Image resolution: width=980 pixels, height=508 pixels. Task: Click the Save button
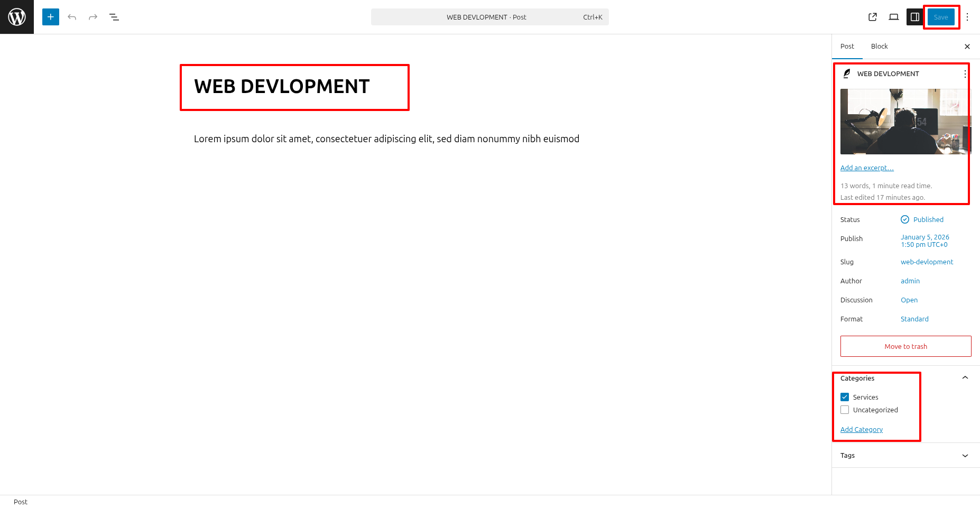pyautogui.click(x=941, y=17)
